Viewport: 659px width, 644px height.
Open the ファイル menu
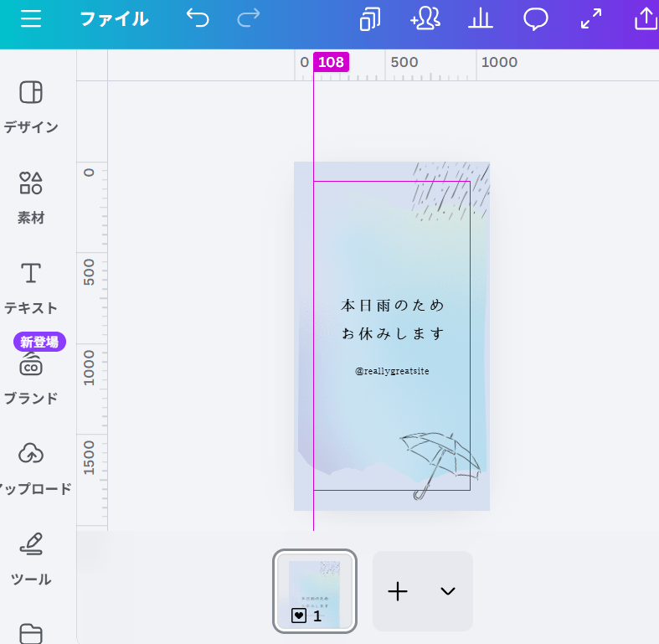pos(115,19)
